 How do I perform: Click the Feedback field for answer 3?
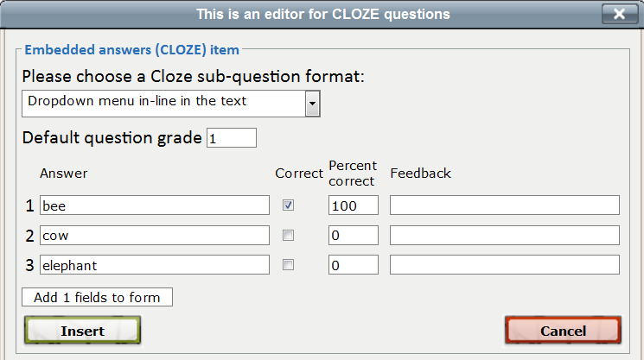coord(505,265)
